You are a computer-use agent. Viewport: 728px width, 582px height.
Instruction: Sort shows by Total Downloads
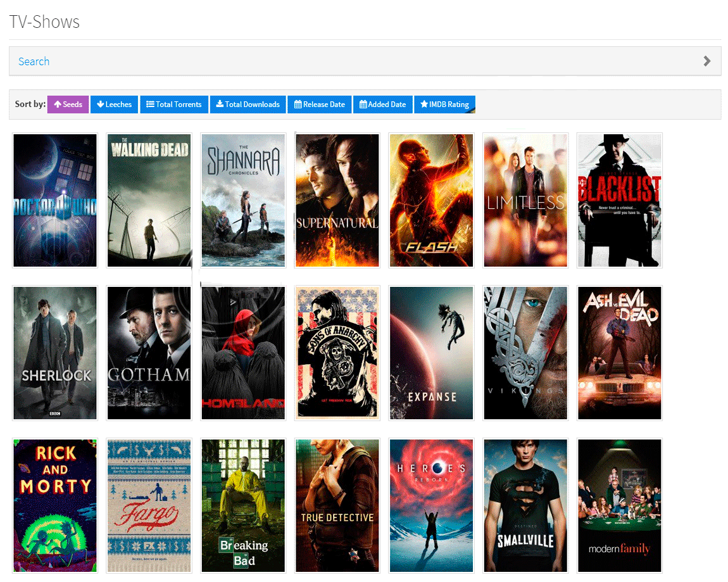(x=248, y=104)
